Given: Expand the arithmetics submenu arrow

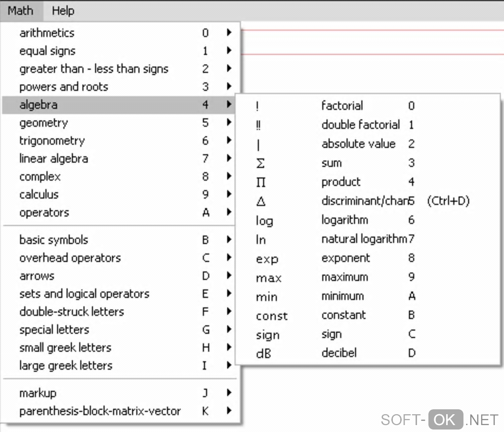Looking at the screenshot, I should click(229, 33).
